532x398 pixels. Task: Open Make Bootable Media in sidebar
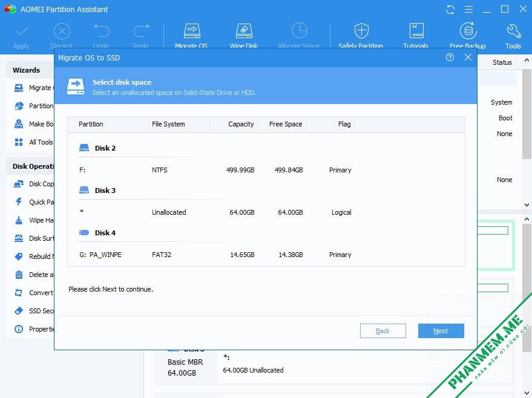[33, 124]
